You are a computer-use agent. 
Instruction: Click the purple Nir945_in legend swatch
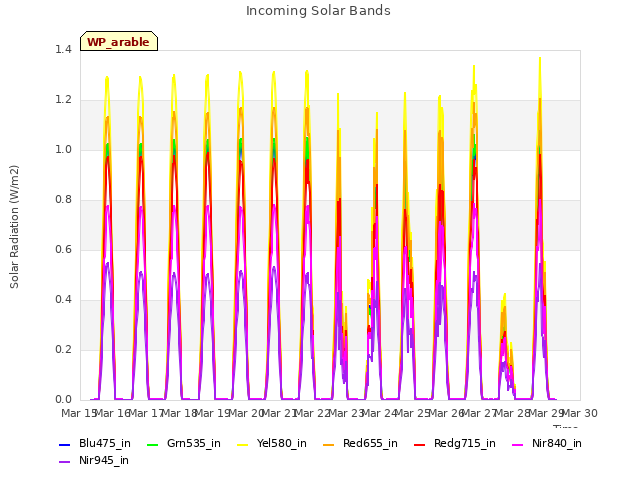pos(65,462)
